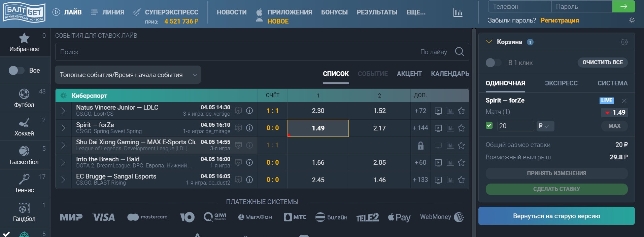Viewport: 644px width, 237px height.
Task: Expand Into the Breach — Bald row
Action: (63, 163)
